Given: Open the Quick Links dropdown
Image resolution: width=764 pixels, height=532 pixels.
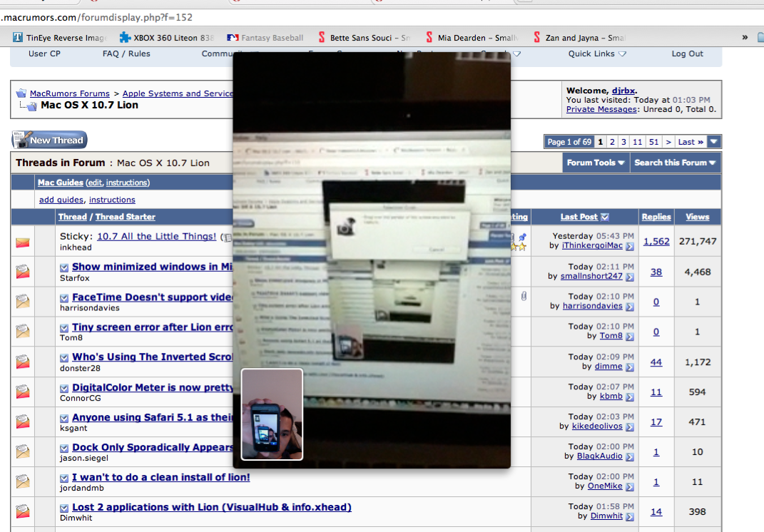Looking at the screenshot, I should 597,53.
